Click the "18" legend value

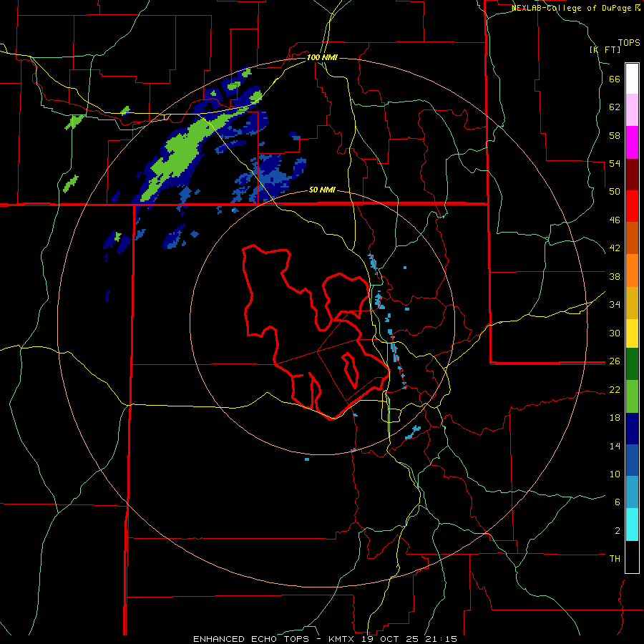pos(615,418)
